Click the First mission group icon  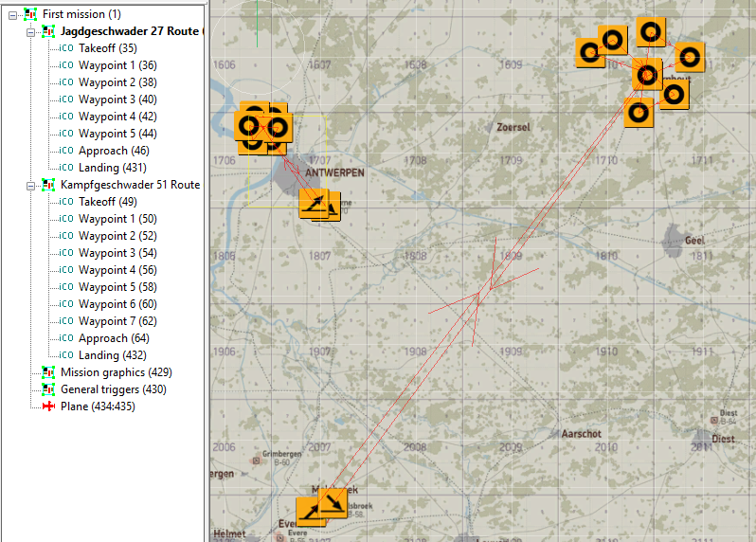30,14
